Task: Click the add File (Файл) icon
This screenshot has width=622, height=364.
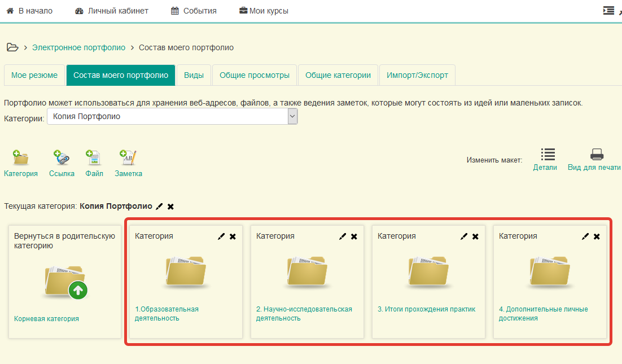Action: (94, 158)
